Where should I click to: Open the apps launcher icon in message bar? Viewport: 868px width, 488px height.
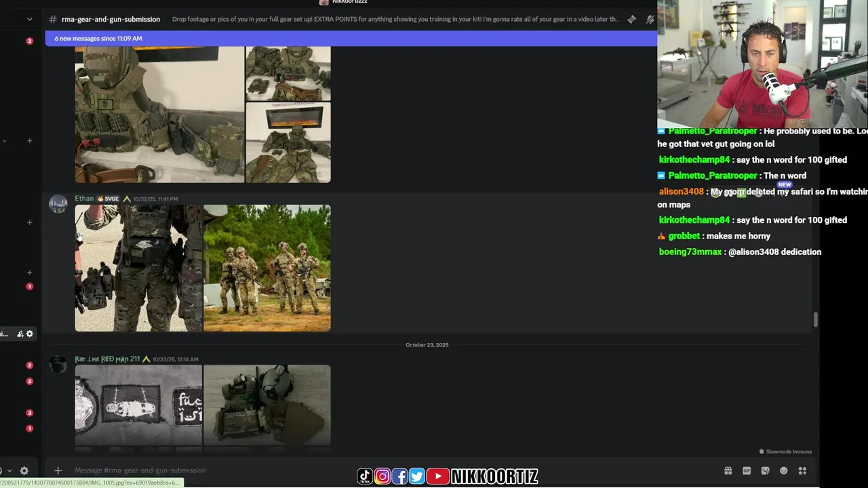pyautogui.click(x=802, y=470)
